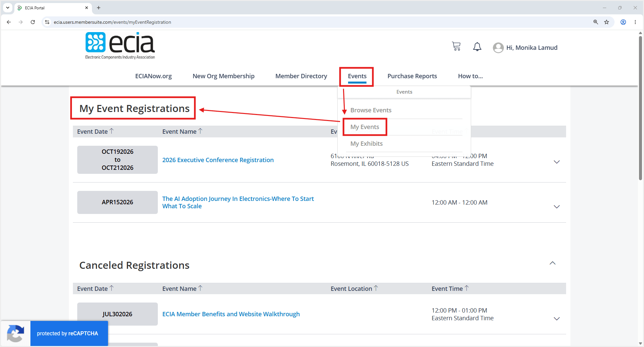Click the OCT192026 to OCT212026 date box
The image size is (644, 347).
coord(117,160)
